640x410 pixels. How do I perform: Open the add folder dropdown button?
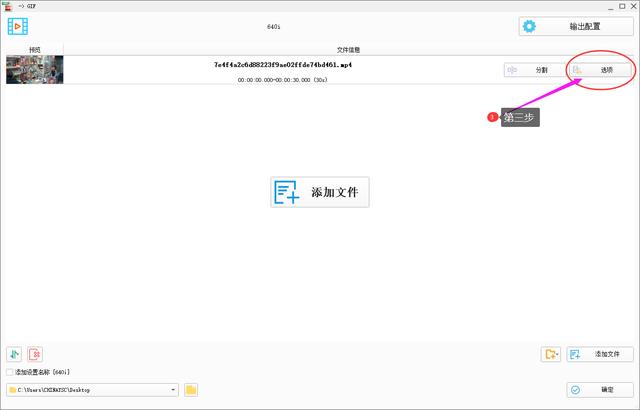pyautogui.click(x=550, y=354)
